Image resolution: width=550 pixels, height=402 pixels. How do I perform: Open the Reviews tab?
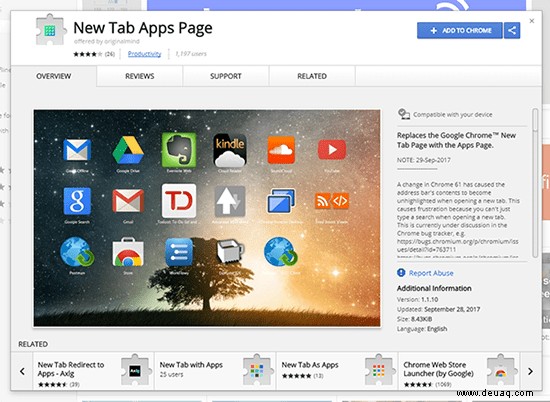pyautogui.click(x=140, y=76)
